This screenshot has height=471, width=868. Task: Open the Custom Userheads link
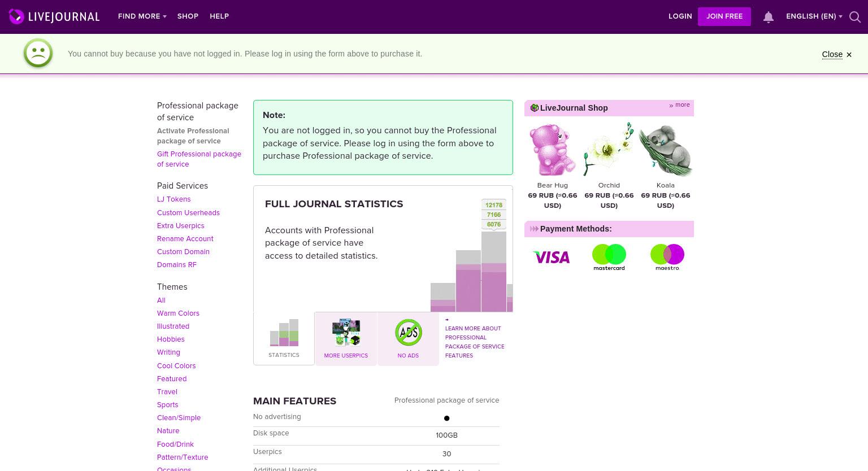188,213
